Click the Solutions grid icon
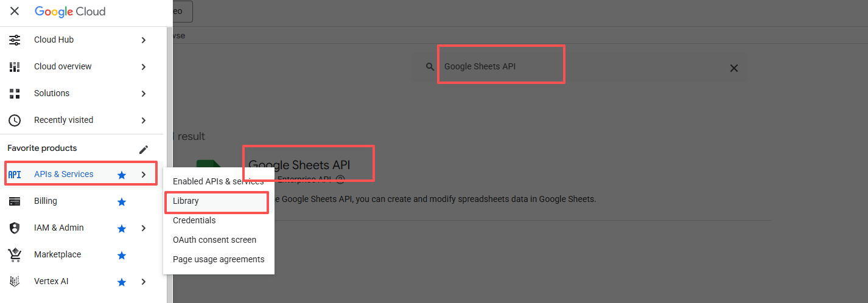The image size is (868, 303). [15, 94]
